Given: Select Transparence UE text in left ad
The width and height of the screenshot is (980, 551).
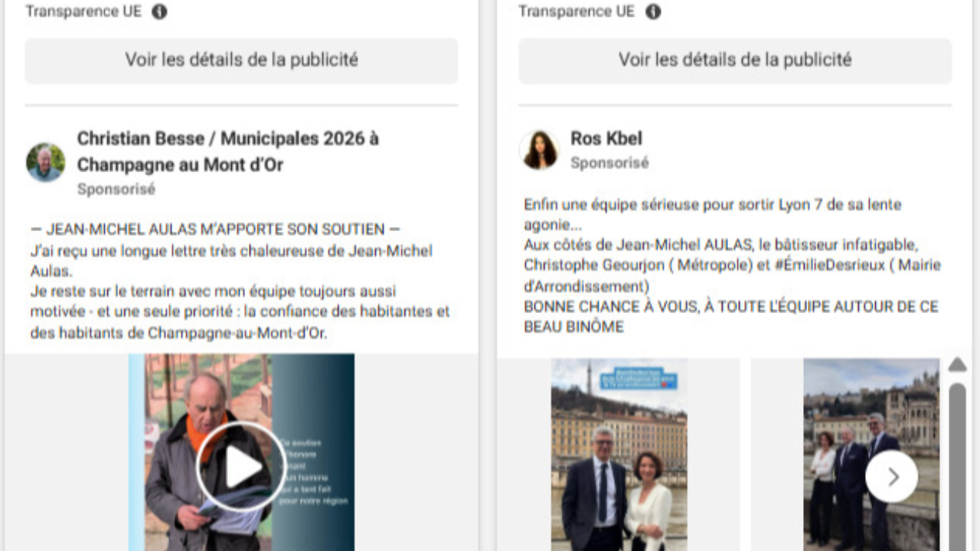Looking at the screenshot, I should pyautogui.click(x=83, y=11).
